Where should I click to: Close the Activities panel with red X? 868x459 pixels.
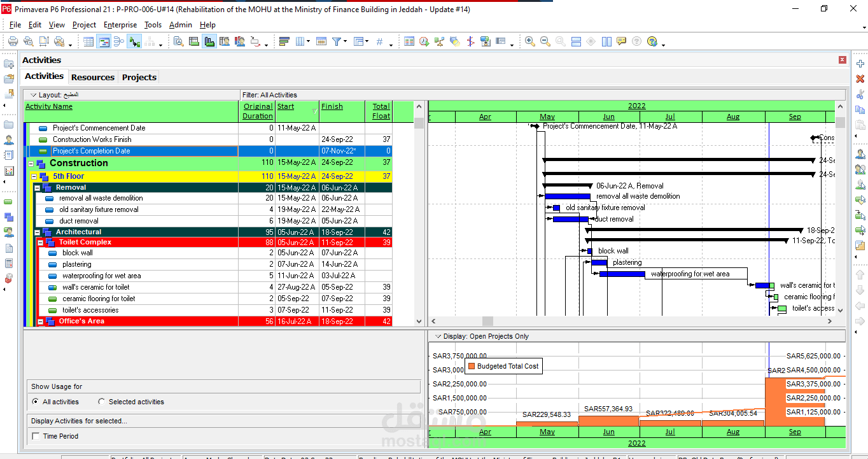coord(843,60)
